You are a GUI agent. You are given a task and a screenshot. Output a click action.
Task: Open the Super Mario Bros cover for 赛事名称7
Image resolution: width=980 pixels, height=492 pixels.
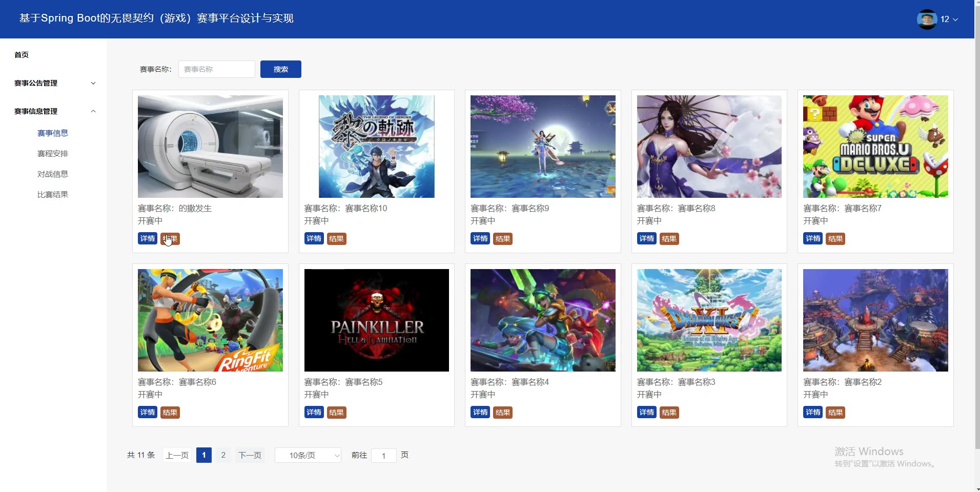[x=875, y=147]
